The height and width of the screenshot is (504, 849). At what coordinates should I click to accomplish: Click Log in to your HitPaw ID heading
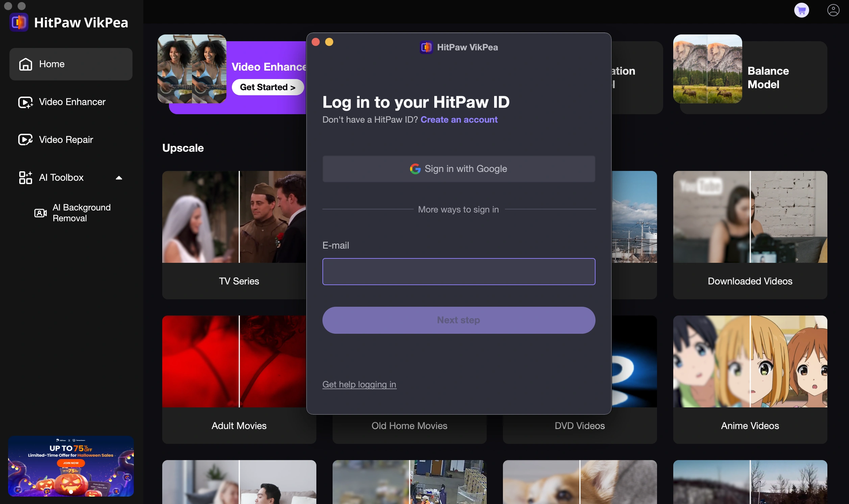click(416, 102)
